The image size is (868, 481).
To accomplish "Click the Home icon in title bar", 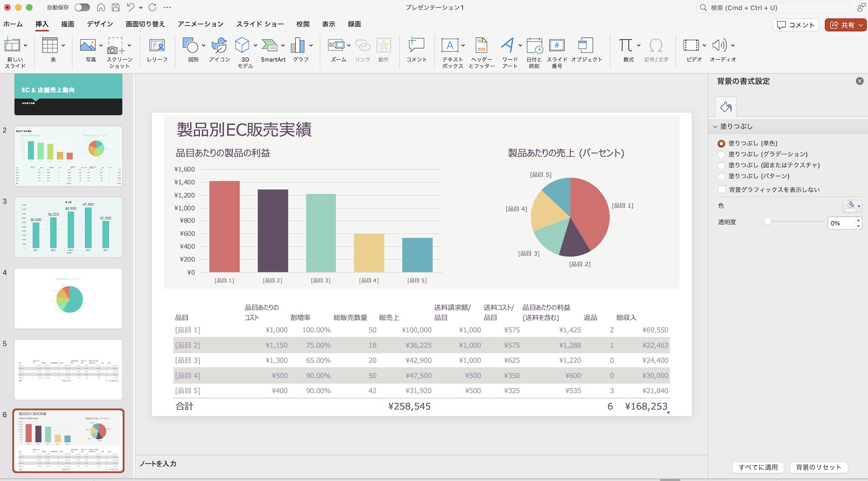I will (x=101, y=7).
